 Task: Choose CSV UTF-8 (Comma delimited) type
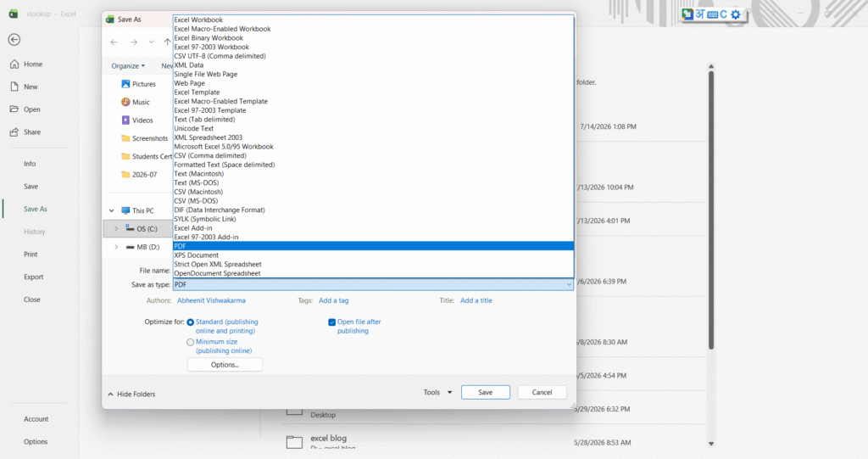(373, 56)
